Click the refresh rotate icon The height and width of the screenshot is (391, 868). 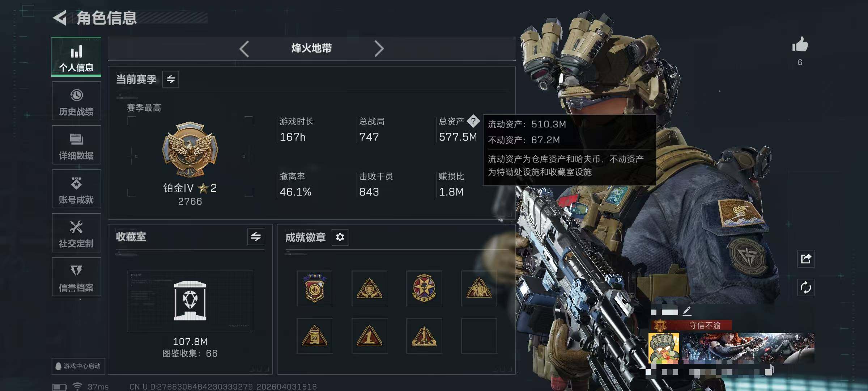806,288
